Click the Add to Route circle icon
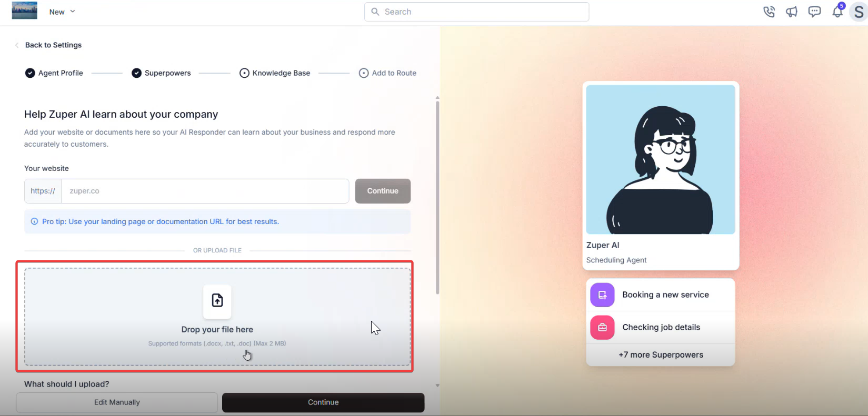868x416 pixels. (x=364, y=73)
